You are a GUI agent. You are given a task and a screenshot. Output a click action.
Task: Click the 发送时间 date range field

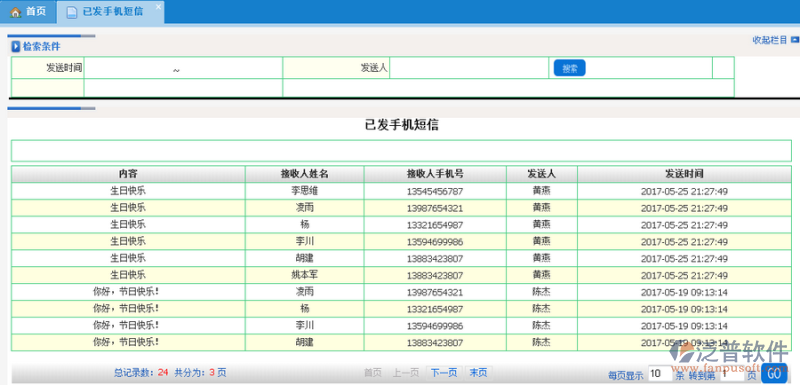pos(183,68)
